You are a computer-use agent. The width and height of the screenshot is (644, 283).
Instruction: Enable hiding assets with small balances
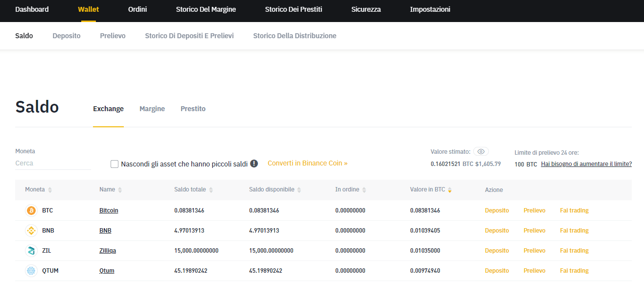[x=115, y=164]
